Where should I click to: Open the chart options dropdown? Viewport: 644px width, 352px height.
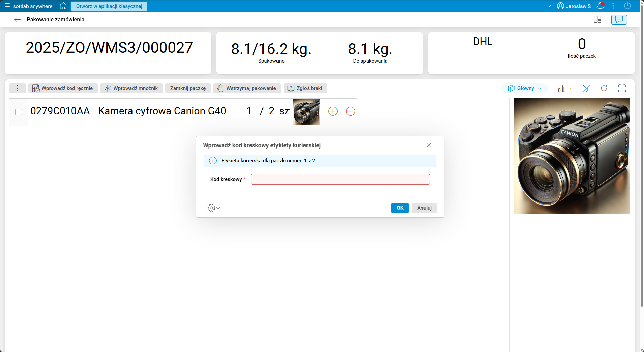point(565,88)
